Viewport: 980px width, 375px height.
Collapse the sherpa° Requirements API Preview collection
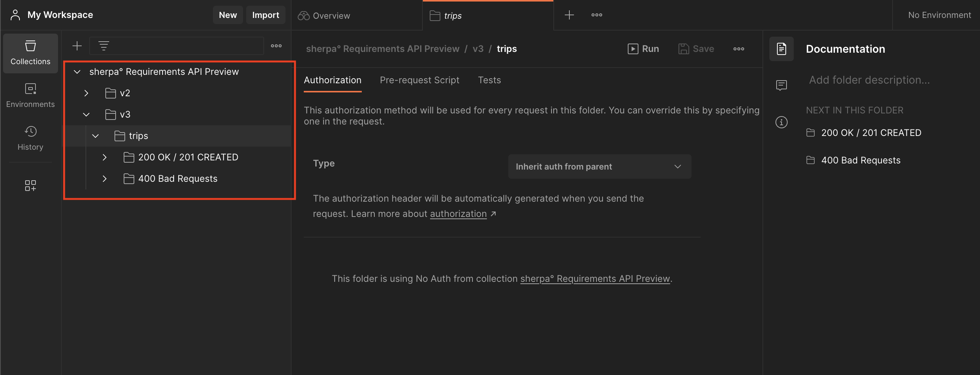point(77,72)
